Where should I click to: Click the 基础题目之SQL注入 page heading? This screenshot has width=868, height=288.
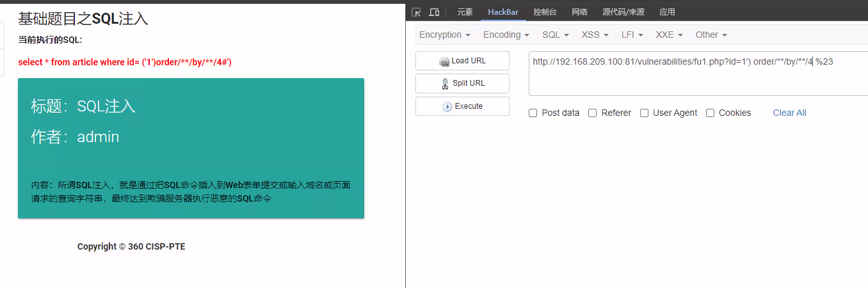83,19
